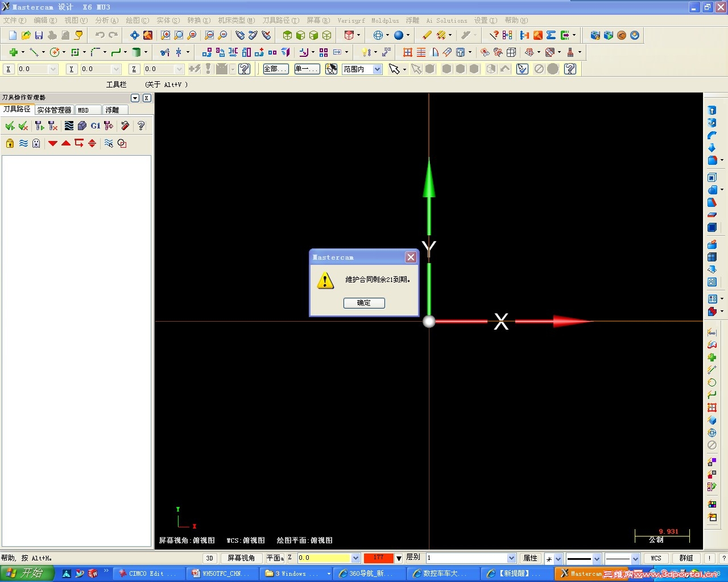This screenshot has height=582, width=728.
Task: Toggle the 3D mode button in status bar
Action: coord(210,558)
